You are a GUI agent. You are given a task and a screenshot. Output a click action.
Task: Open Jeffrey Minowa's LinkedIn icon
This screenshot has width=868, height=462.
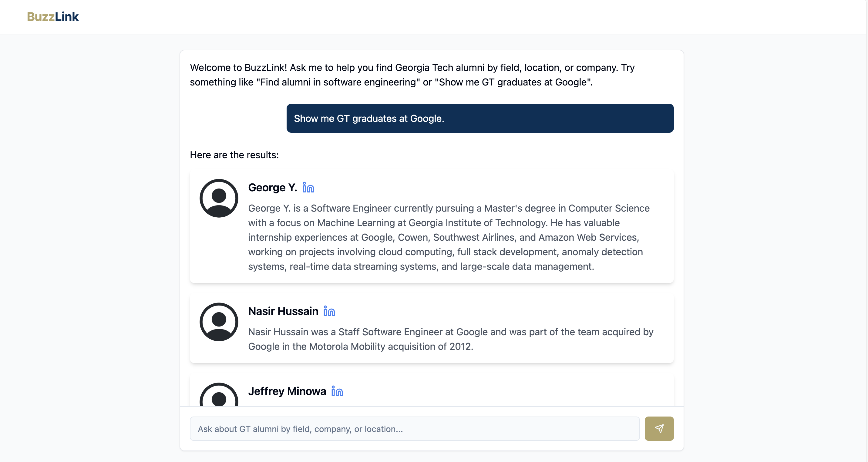click(337, 391)
